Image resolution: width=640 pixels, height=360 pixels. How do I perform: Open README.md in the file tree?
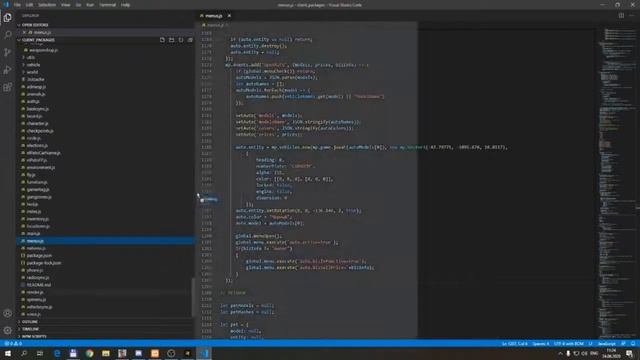(x=39, y=285)
